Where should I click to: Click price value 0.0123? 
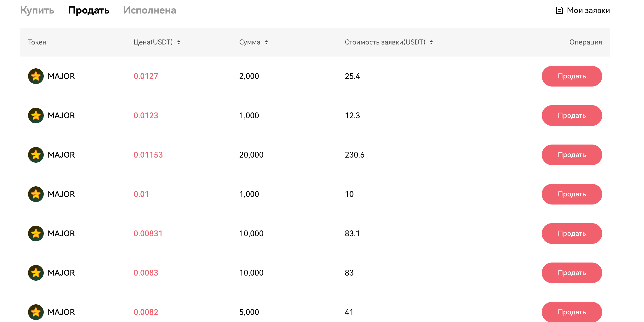[146, 115]
